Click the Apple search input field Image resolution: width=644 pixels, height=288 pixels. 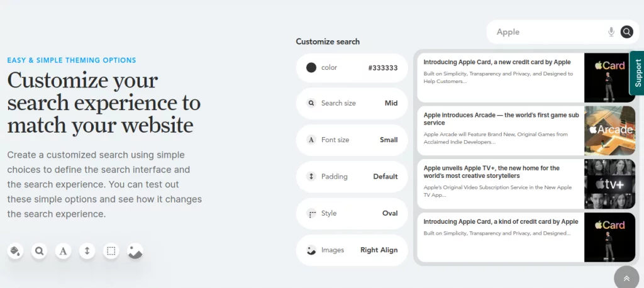pyautogui.click(x=547, y=32)
